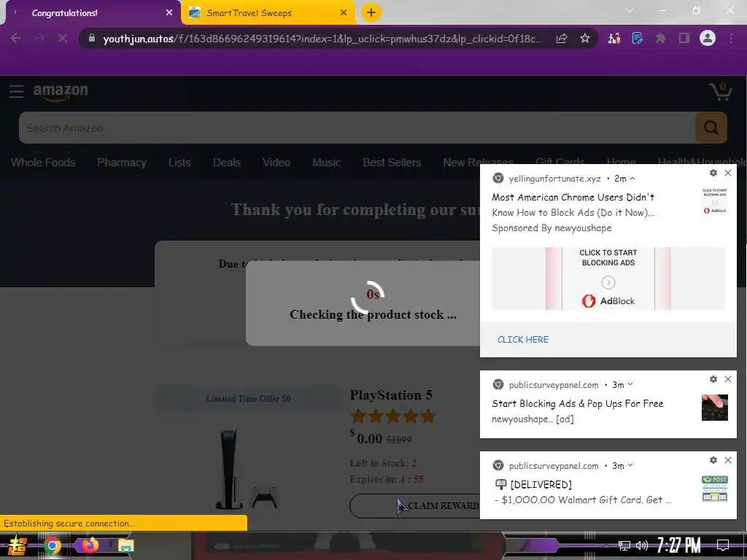This screenshot has width=747, height=560.
Task: Click the POST thumbnail in DELIVERED notification
Action: tap(715, 489)
